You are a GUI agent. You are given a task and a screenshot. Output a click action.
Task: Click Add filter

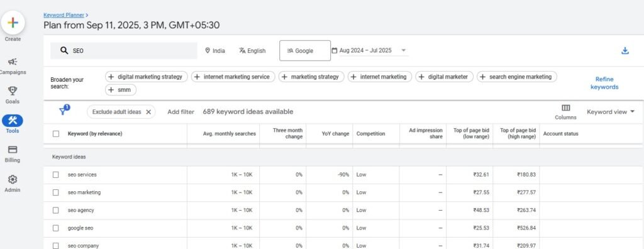click(x=180, y=112)
